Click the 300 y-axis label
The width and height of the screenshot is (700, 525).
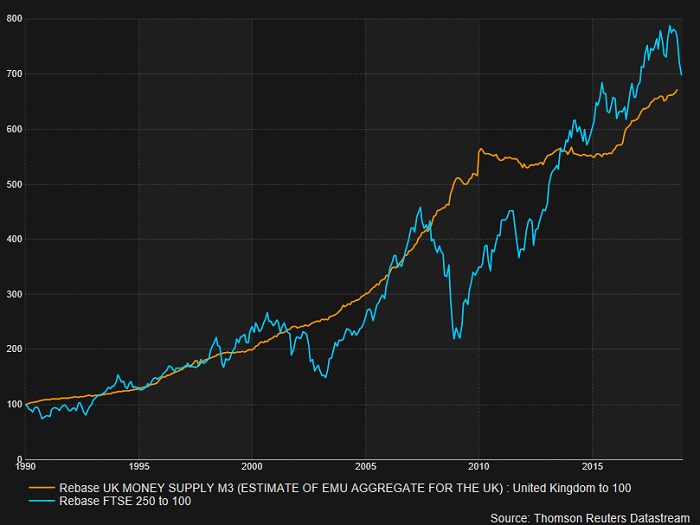[14, 295]
